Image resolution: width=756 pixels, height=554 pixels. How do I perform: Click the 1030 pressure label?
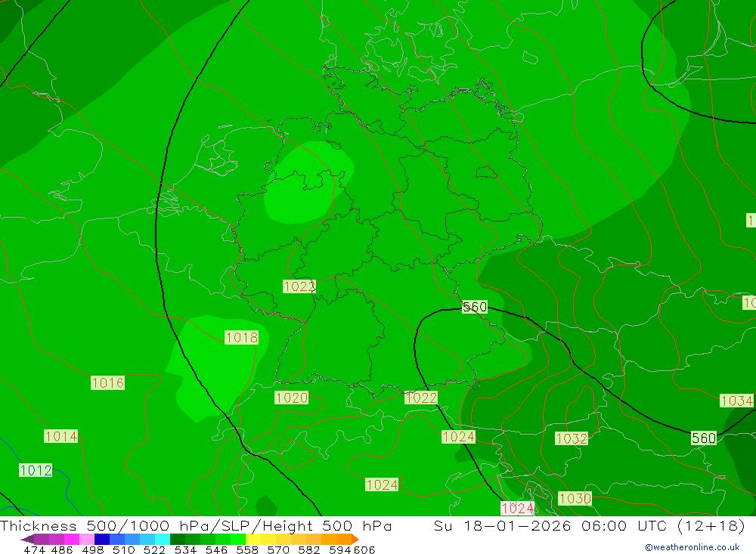coord(575,498)
